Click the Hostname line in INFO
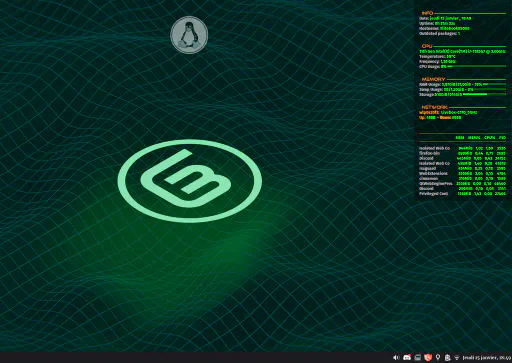This screenshot has width=512, height=363. pos(444,28)
